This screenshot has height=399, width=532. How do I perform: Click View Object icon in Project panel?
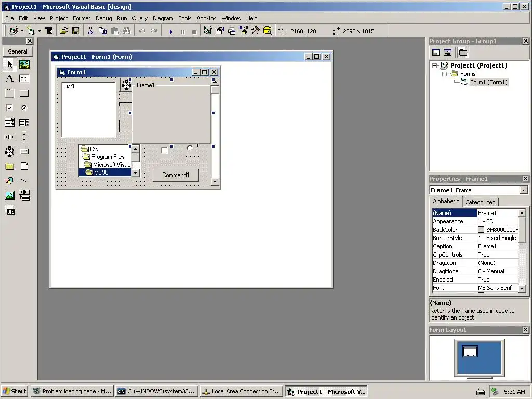tap(447, 52)
